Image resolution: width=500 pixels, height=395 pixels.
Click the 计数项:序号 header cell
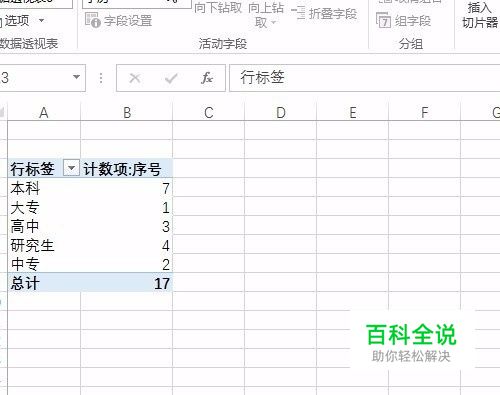(127, 168)
